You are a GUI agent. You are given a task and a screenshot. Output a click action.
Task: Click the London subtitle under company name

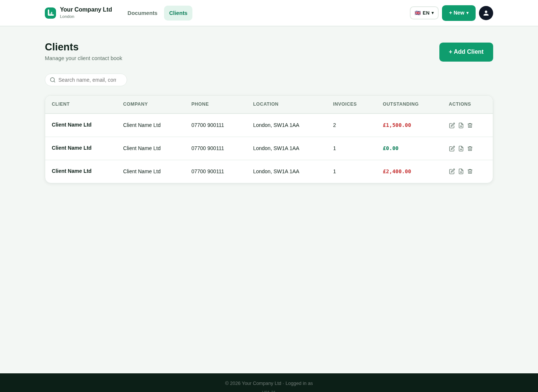tap(67, 16)
